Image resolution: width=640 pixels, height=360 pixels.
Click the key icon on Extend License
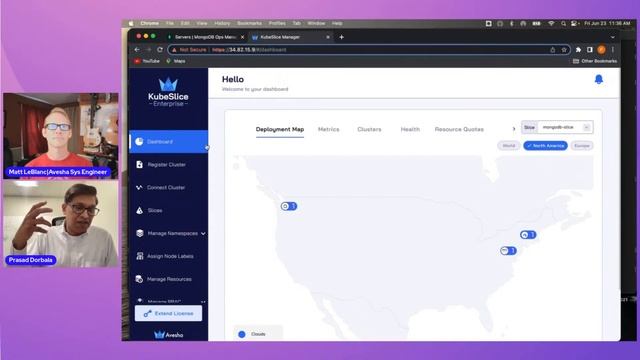[147, 313]
